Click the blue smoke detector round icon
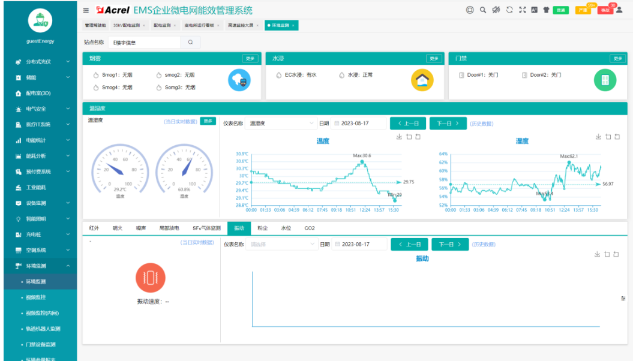This screenshot has height=364, width=633. tap(239, 80)
